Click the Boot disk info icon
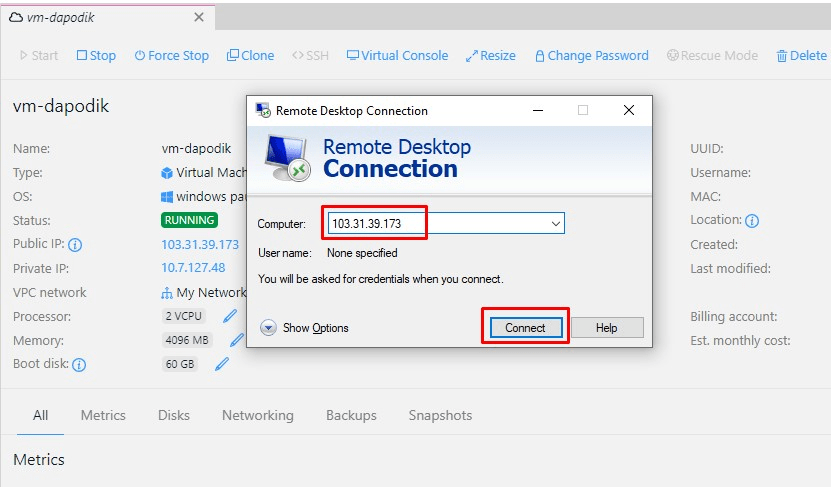This screenshot has height=487, width=831. (x=79, y=365)
